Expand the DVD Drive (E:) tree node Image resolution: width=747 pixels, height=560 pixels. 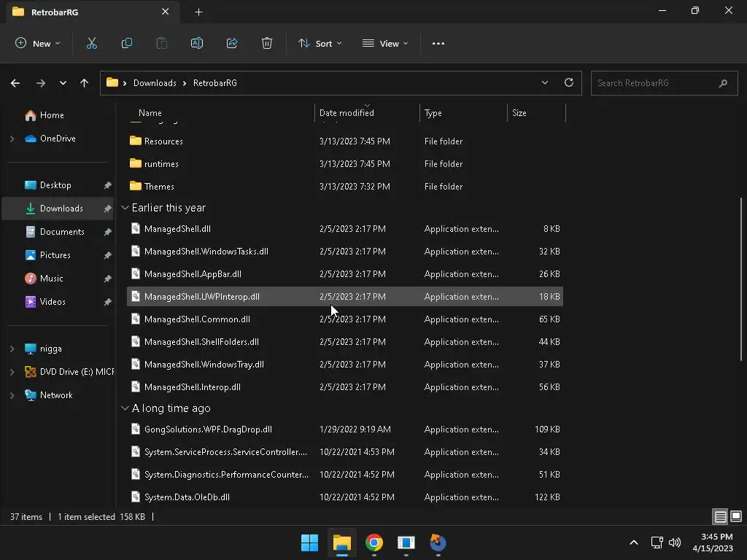(12, 372)
